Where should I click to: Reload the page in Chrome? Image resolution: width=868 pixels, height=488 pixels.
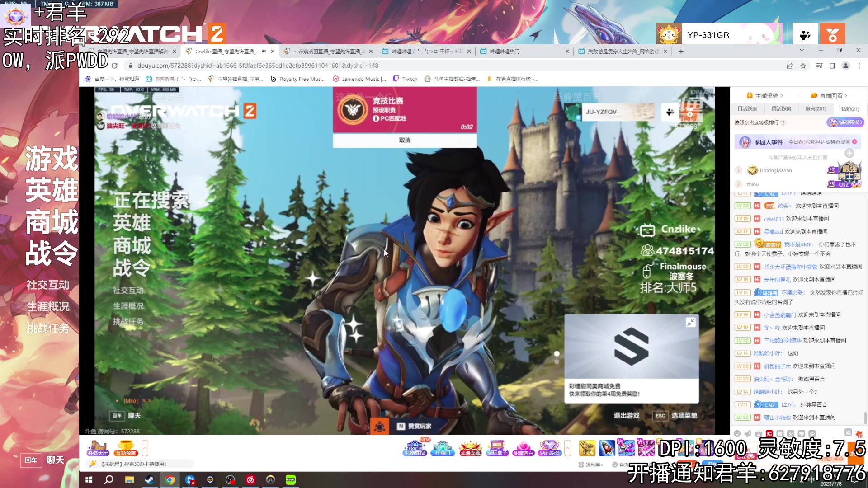coord(114,66)
